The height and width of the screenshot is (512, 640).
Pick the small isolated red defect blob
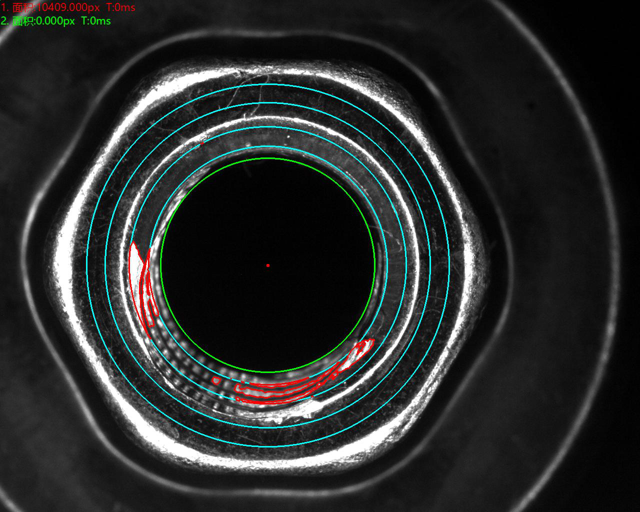pos(216,380)
